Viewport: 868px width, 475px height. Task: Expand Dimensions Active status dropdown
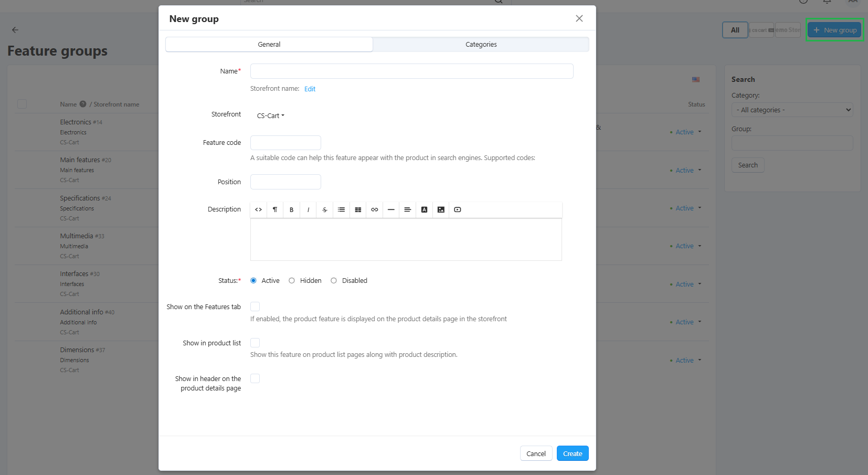pyautogui.click(x=687, y=360)
